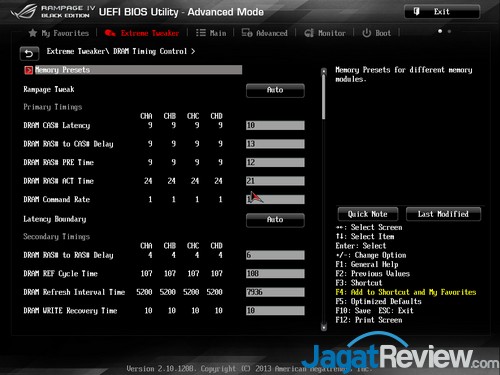Screen dimensions: 500x375
Task: Click the Latency Boundary label
Action: click(55, 219)
